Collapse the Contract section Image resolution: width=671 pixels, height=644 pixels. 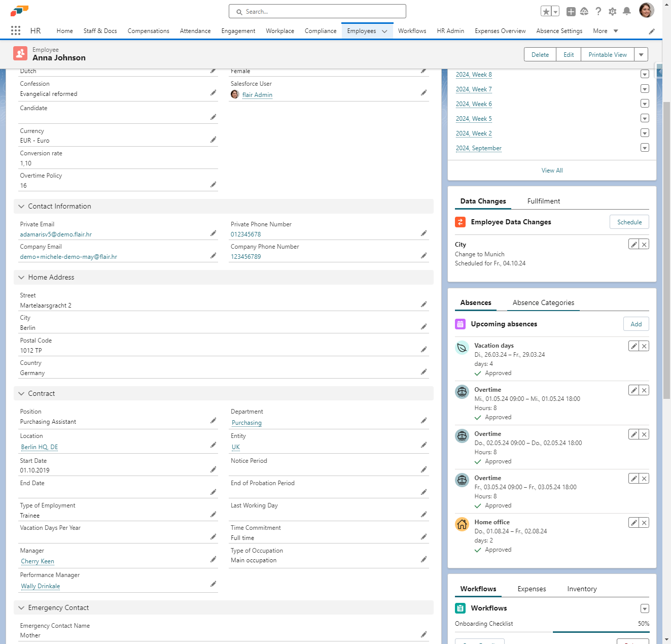pos(21,394)
